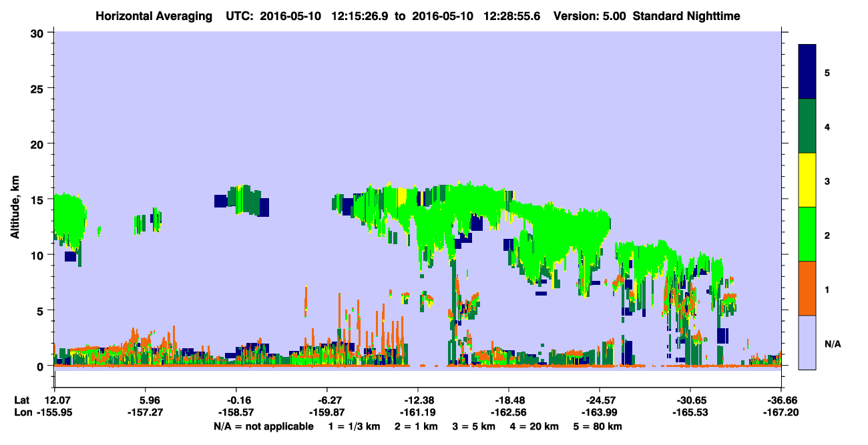
Task: Click the 'Lon' row label
Action: pos(22,413)
